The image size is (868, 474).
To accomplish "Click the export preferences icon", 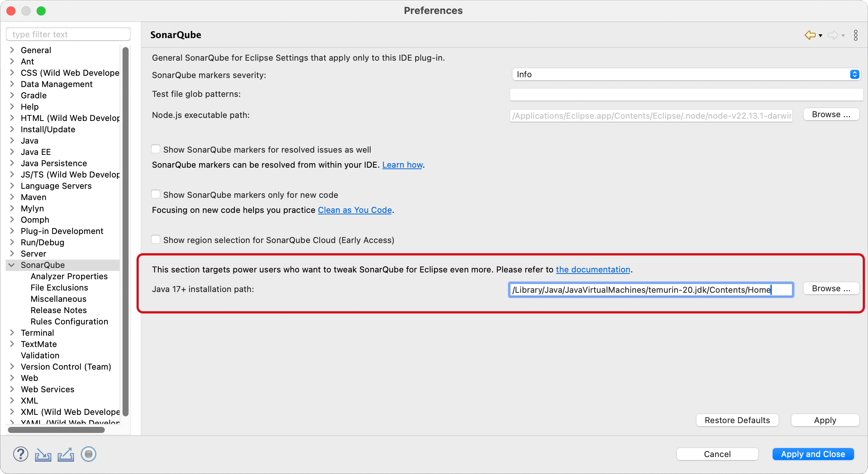I will click(66, 454).
